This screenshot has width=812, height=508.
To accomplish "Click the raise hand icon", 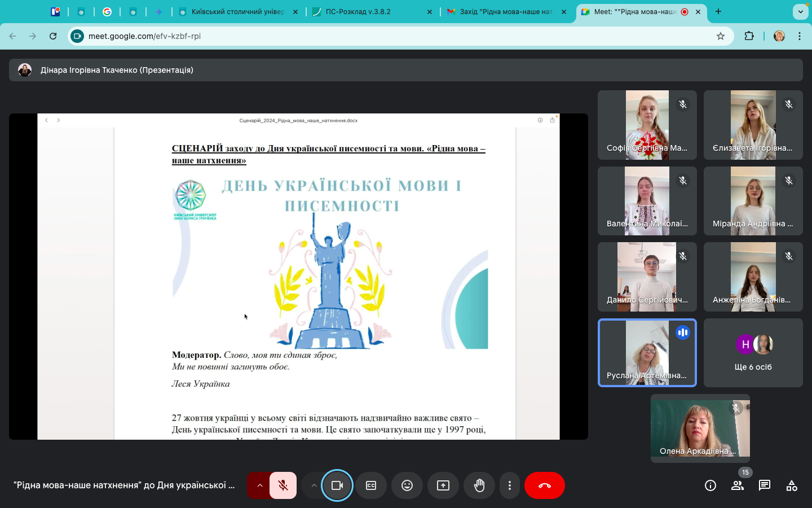I will tap(479, 485).
